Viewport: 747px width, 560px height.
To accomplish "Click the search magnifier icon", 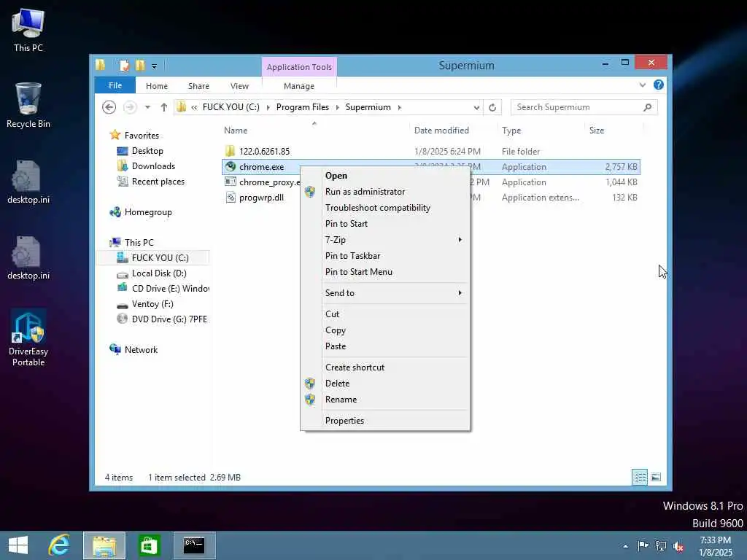I will tap(648, 107).
